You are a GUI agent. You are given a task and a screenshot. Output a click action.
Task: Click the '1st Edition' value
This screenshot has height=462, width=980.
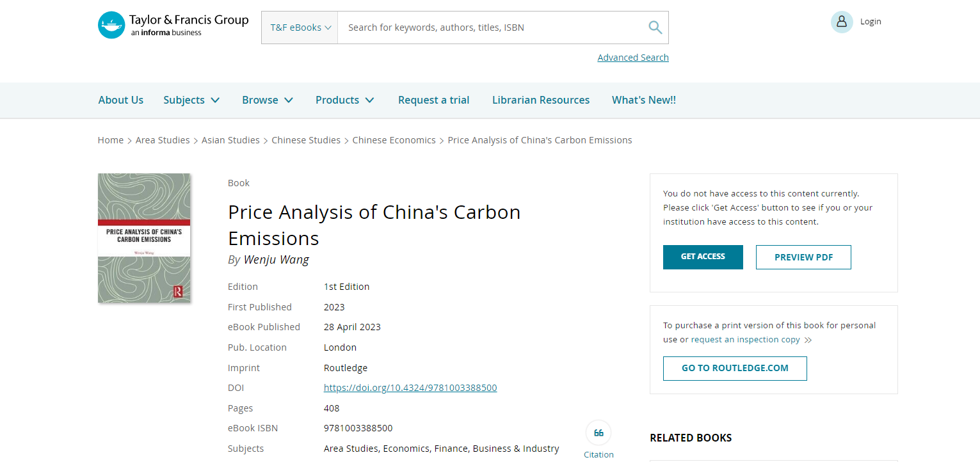coord(347,287)
